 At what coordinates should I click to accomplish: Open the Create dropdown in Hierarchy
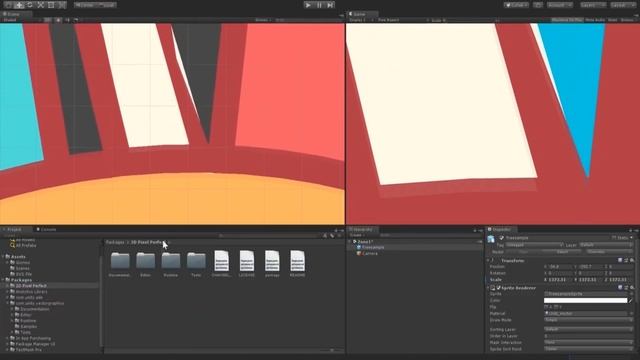point(357,236)
